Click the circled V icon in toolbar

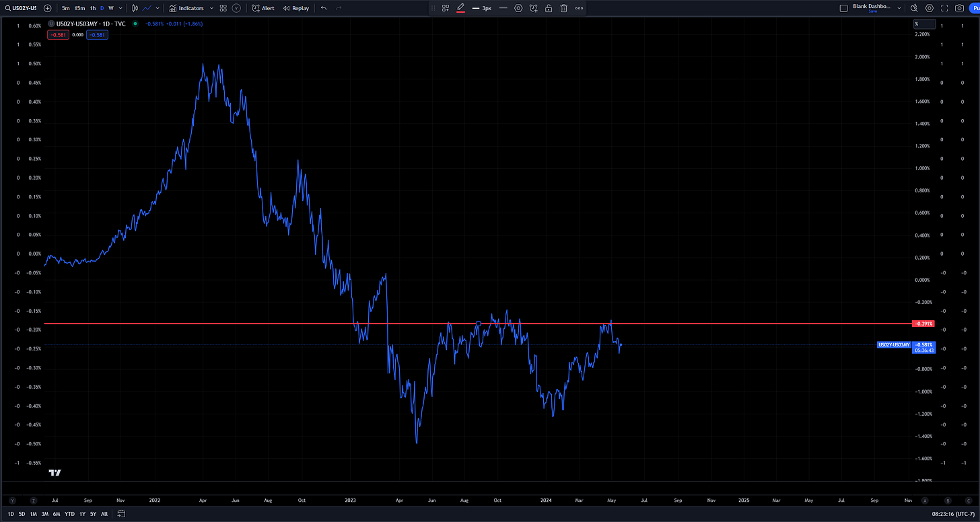click(236, 8)
